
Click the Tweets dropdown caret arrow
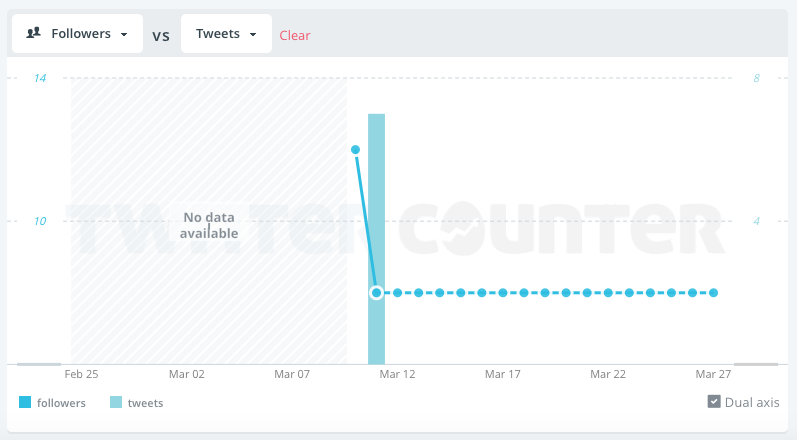pyautogui.click(x=254, y=34)
